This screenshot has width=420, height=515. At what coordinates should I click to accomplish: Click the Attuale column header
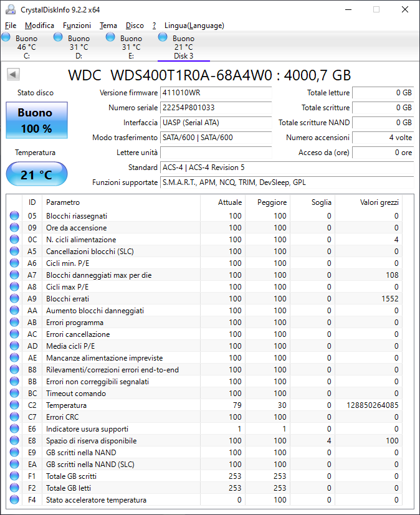click(222, 202)
